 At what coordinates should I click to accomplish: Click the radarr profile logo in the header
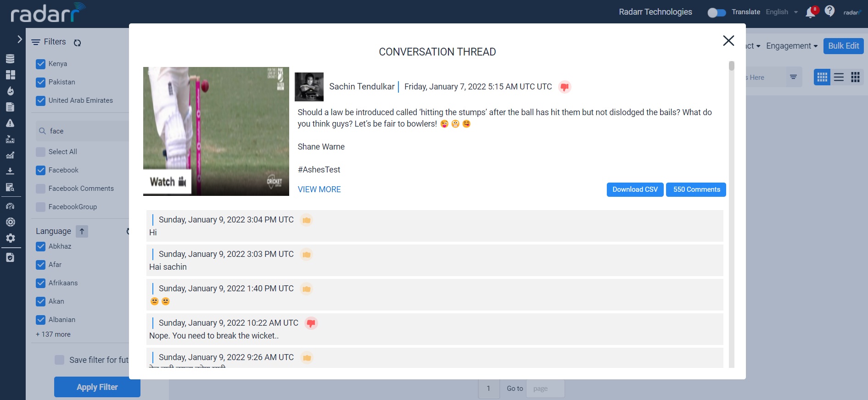(852, 12)
